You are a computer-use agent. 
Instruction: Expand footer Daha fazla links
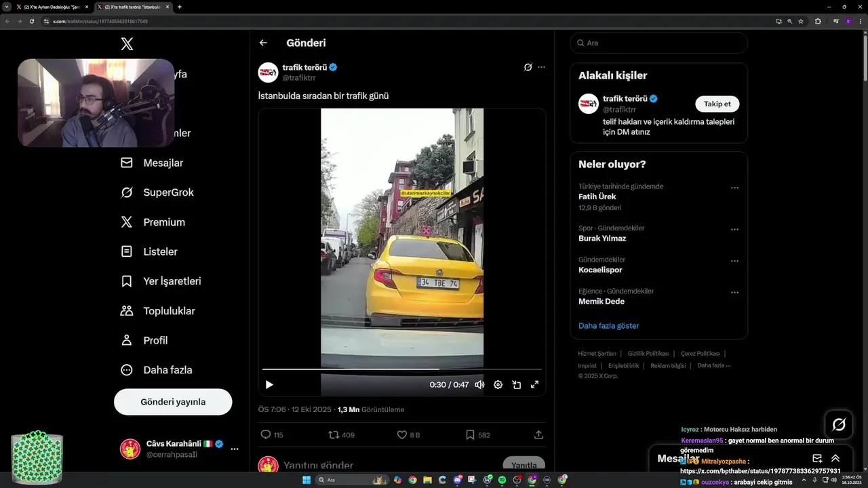point(713,365)
